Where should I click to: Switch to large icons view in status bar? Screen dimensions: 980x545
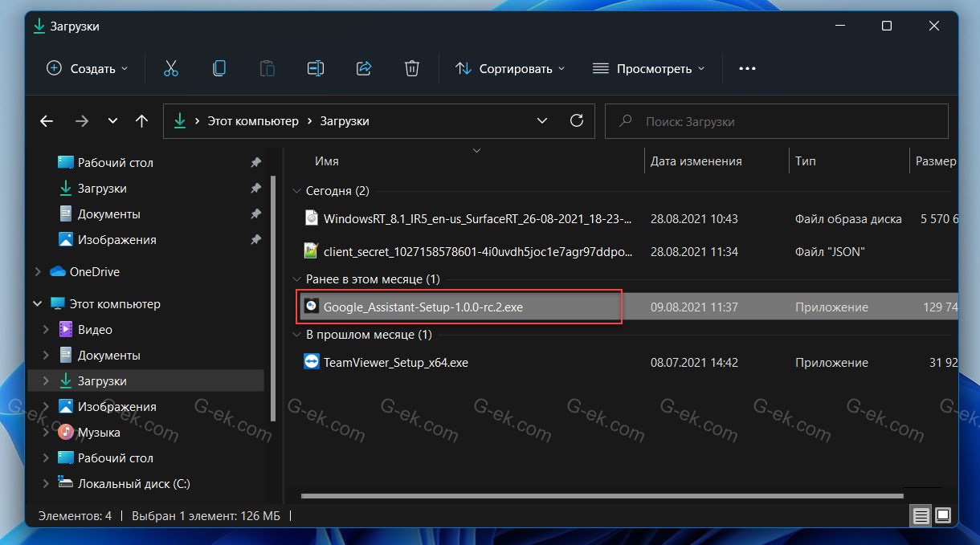[x=941, y=515]
